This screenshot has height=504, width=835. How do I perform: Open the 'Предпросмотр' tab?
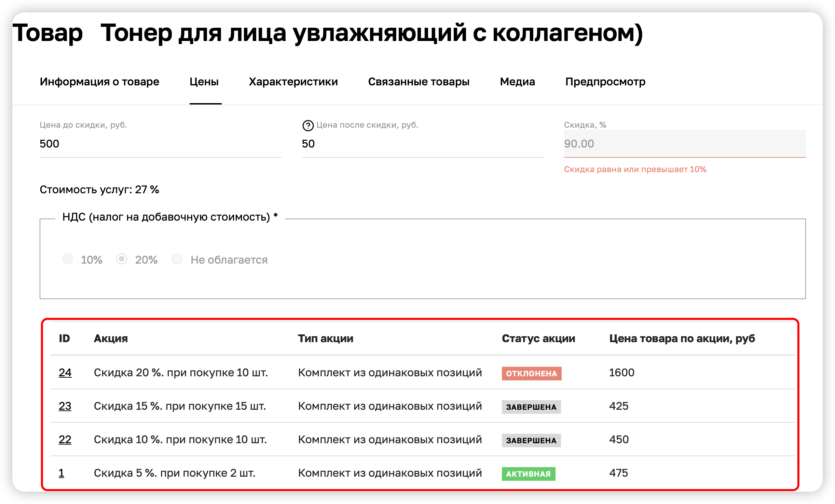click(x=605, y=82)
